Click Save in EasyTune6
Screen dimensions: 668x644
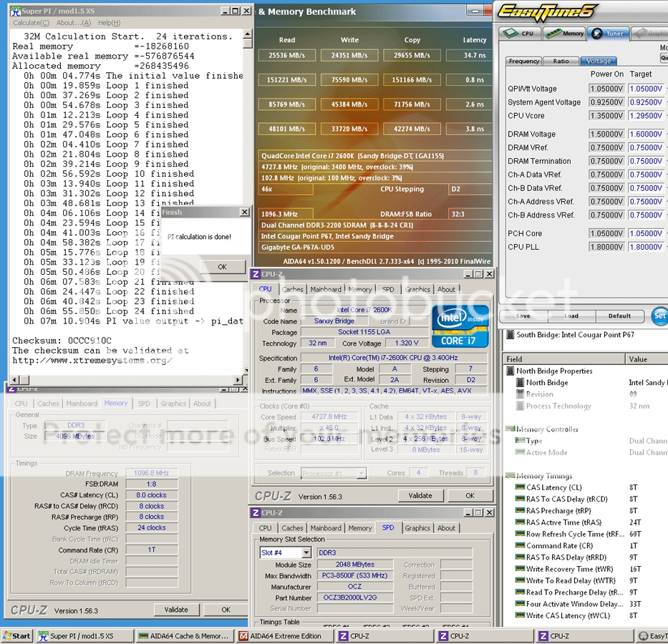(523, 316)
